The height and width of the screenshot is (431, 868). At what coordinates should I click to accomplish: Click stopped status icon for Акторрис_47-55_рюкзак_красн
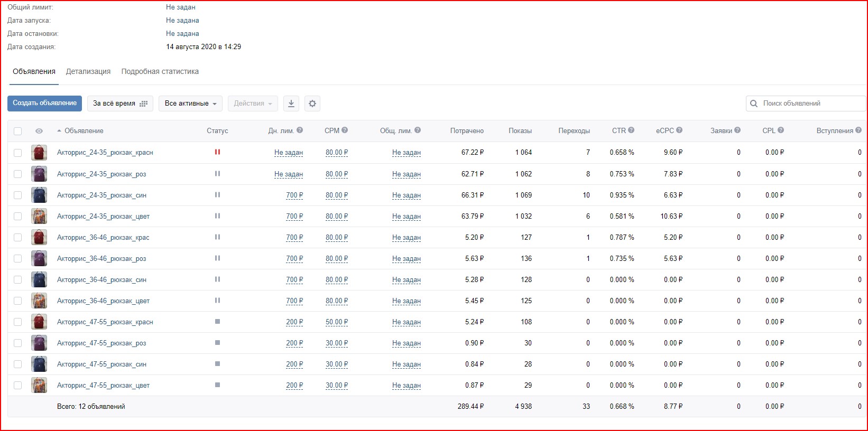(x=217, y=322)
